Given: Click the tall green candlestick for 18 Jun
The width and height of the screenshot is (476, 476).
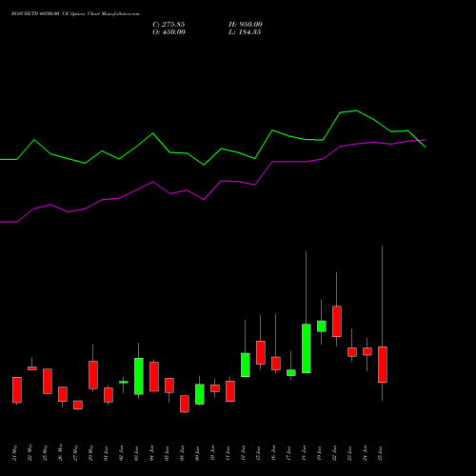Looking at the screenshot, I should [307, 348].
